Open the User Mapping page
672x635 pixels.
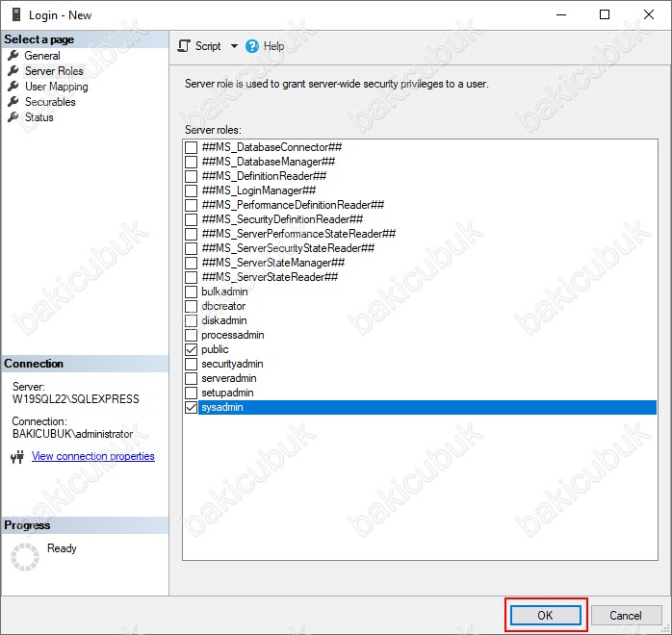tap(56, 87)
